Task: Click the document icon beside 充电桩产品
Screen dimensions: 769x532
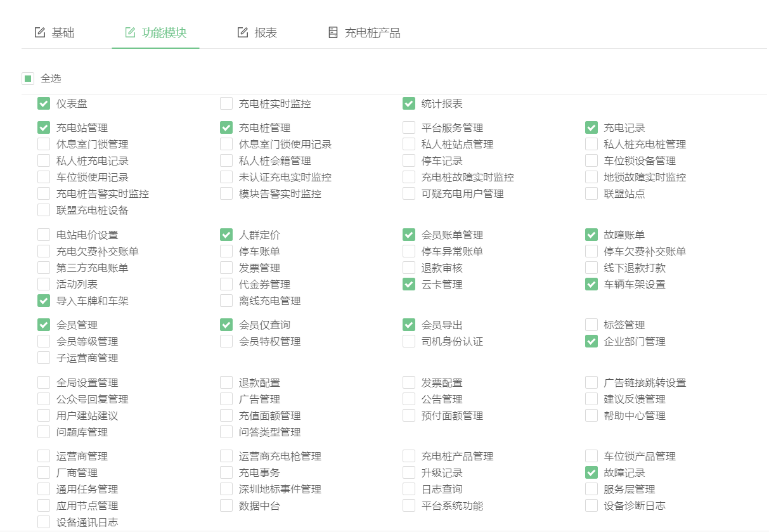Action: [332, 32]
